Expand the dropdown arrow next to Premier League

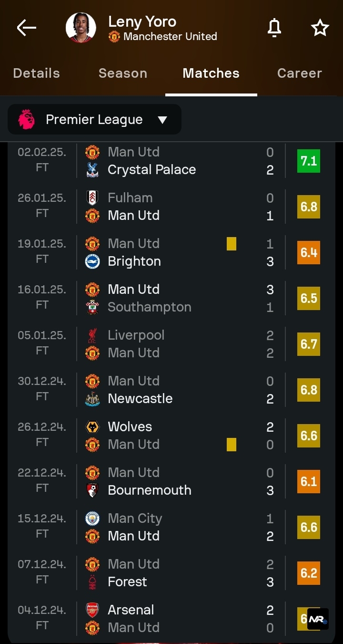click(x=162, y=120)
